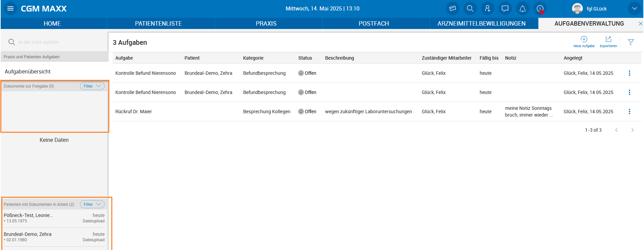Open the hamburger main menu
Image resolution: width=644 pixels, height=250 pixels.
click(10, 8)
